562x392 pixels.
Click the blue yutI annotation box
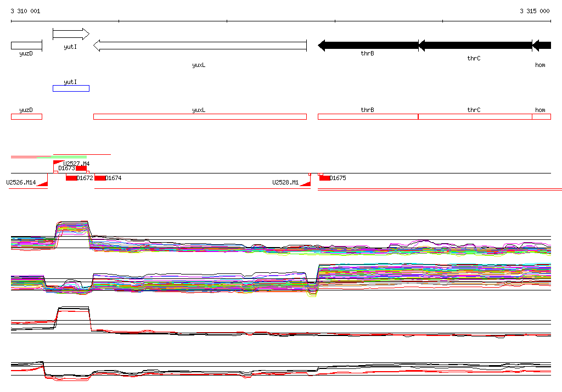(x=71, y=88)
